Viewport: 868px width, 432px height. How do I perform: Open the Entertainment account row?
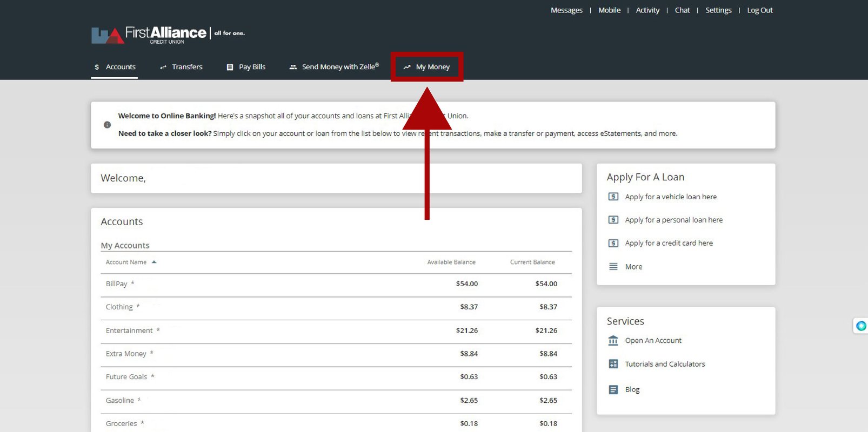pyautogui.click(x=336, y=330)
